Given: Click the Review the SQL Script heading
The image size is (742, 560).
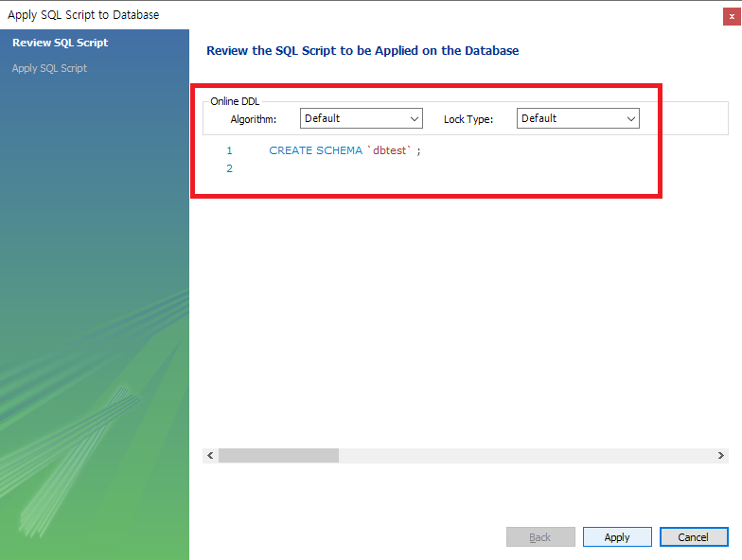Looking at the screenshot, I should point(362,51).
